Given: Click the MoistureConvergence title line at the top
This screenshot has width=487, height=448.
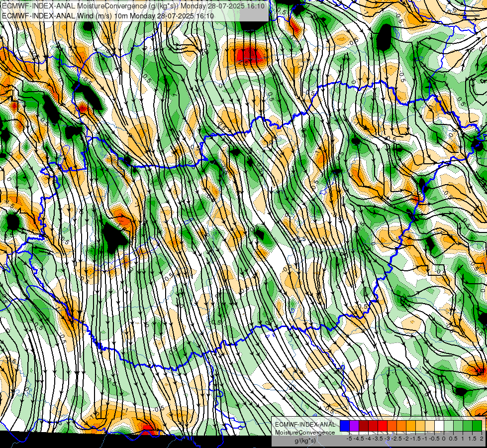Looking at the screenshot, I should [x=133, y=6].
